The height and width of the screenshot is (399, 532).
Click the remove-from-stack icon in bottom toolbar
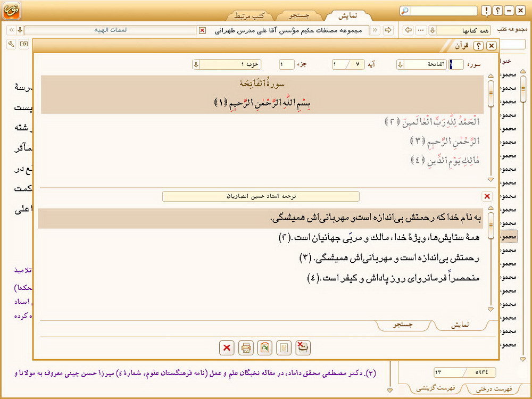click(303, 348)
